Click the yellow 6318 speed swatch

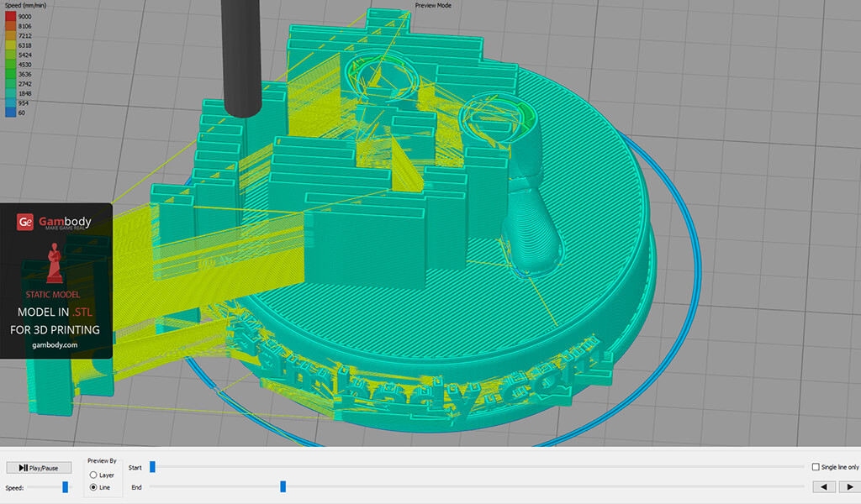(x=10, y=47)
